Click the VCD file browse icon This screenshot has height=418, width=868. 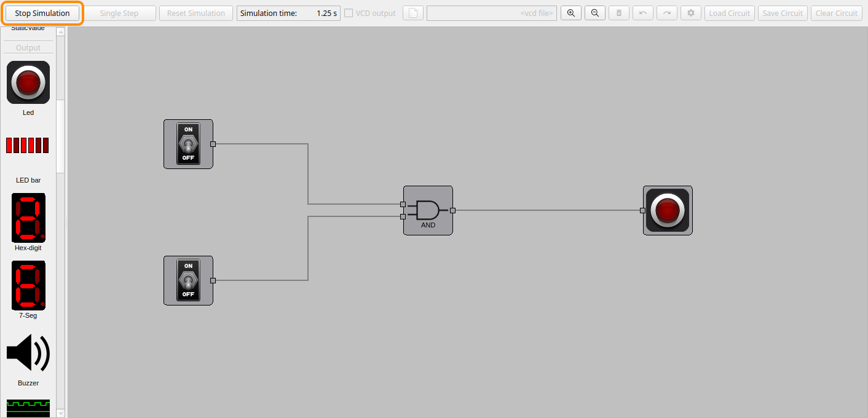click(413, 14)
